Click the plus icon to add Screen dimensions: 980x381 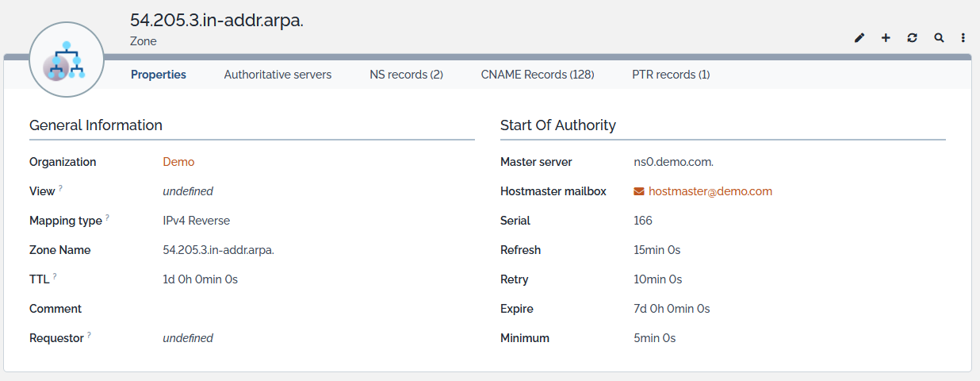tap(886, 37)
